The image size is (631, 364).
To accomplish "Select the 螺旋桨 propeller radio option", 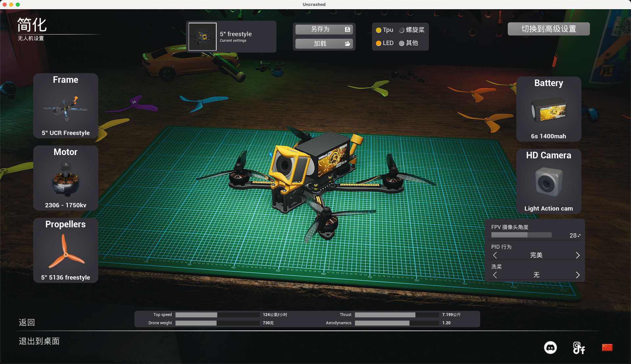I will coord(402,30).
